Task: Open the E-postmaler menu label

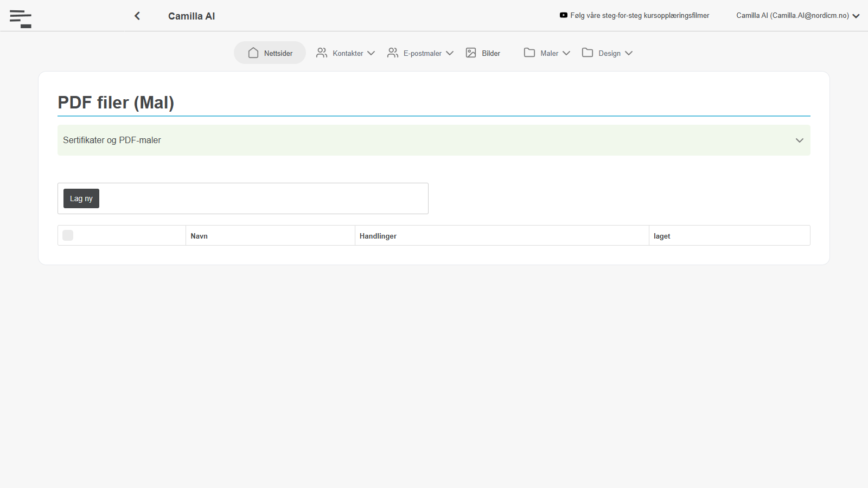Action: 422,53
